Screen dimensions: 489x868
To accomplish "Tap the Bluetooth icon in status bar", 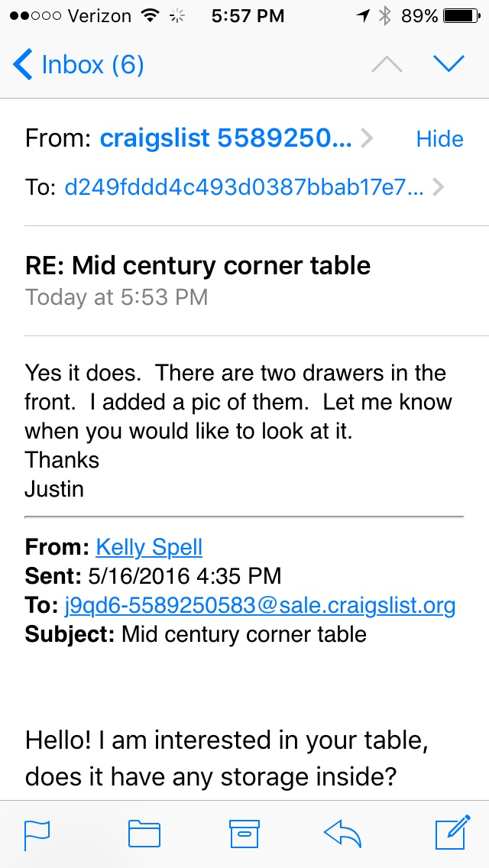I will pyautogui.click(x=386, y=16).
